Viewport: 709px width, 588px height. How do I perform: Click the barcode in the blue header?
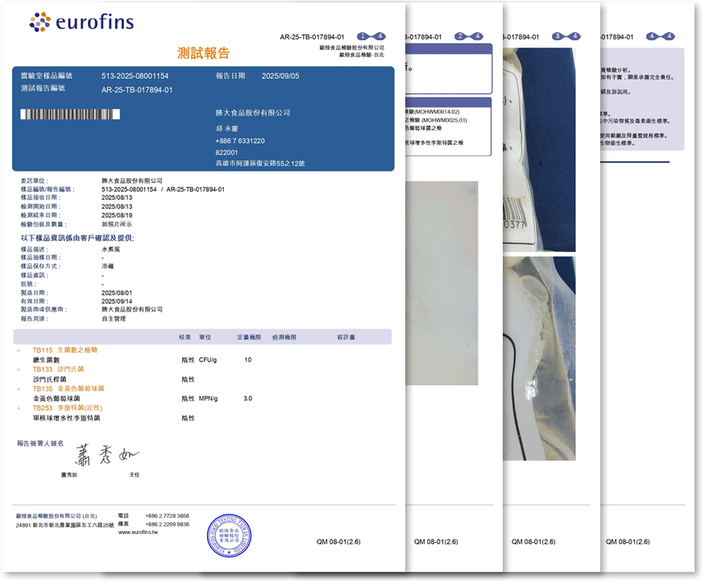click(x=70, y=114)
